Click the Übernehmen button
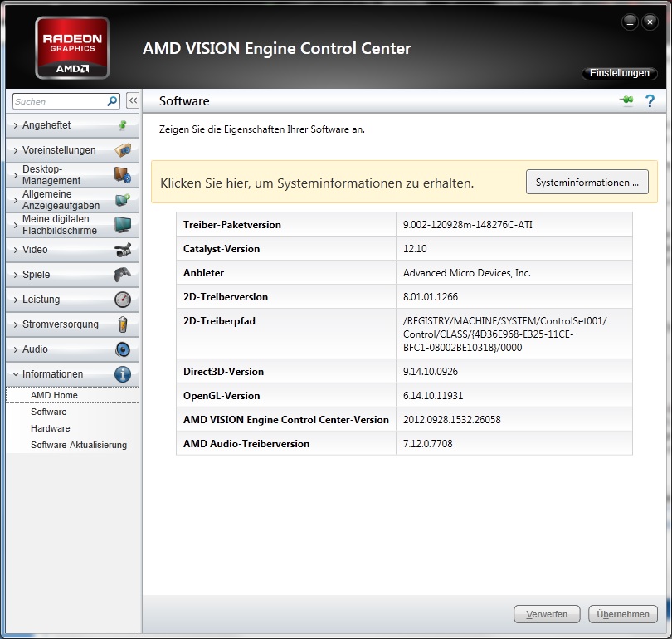672x639 pixels. (x=623, y=614)
